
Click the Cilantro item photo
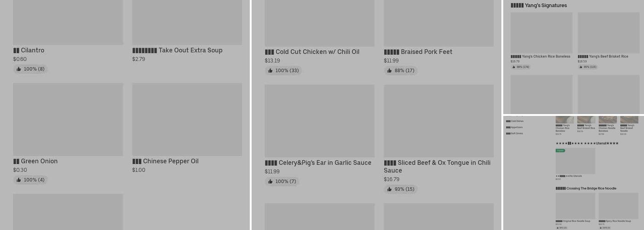68,23
